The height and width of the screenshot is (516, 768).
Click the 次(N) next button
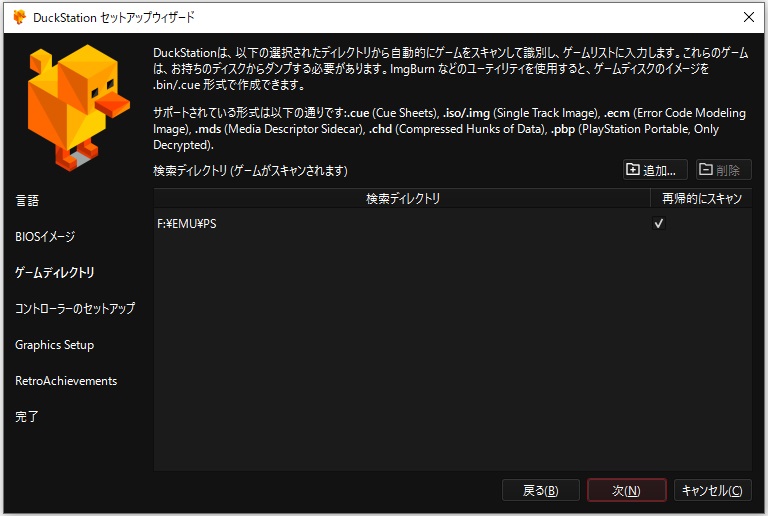[626, 490]
